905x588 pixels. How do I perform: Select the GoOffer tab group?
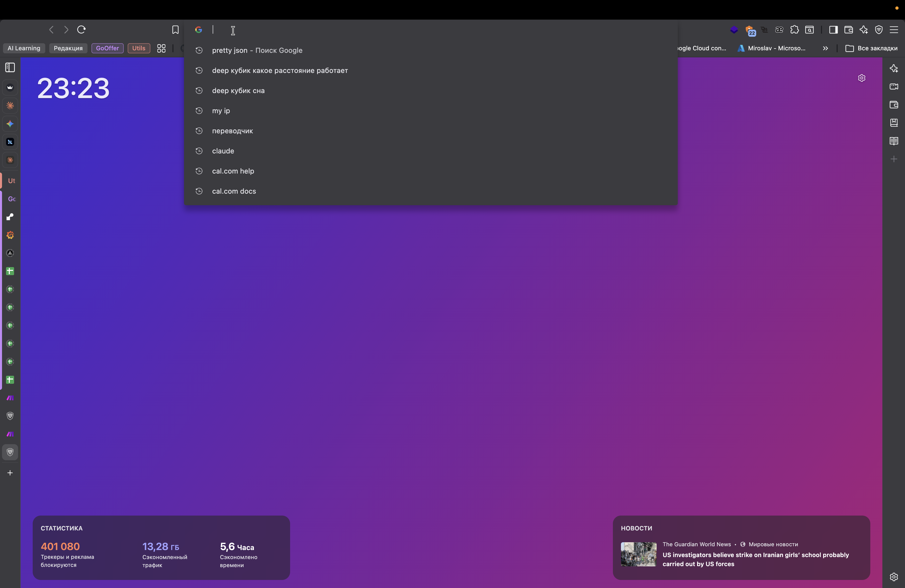107,48
